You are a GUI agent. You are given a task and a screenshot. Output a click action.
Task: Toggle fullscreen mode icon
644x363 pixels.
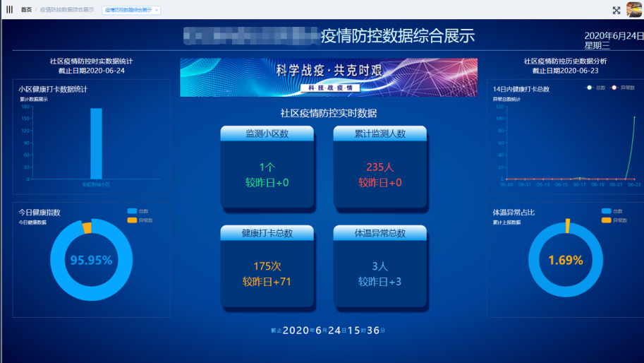coord(616,10)
